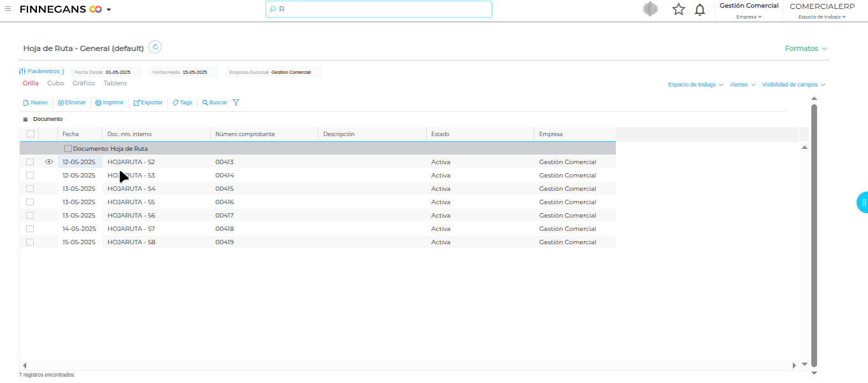Open the Visibilidad de campos dropdown
The height and width of the screenshot is (383, 868).
click(x=793, y=85)
